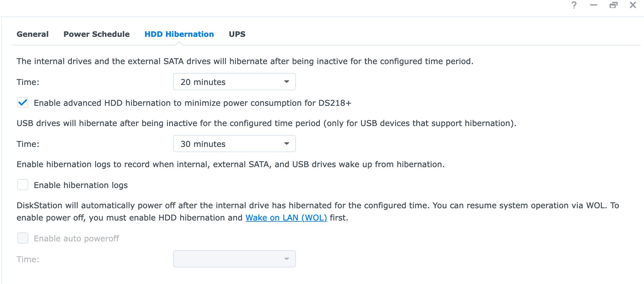This screenshot has width=644, height=284.
Task: Go to the UPS tab
Action: click(x=237, y=34)
